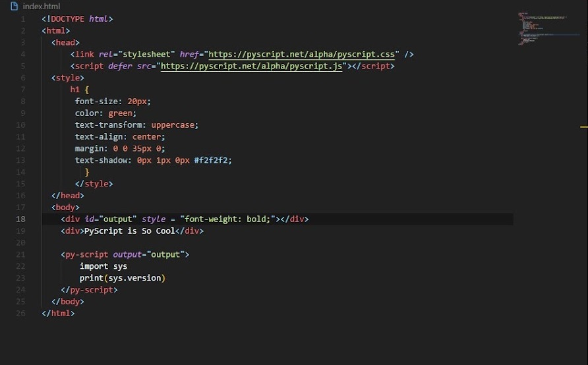
Task: Click the <!DOCTYPE html> declaration
Action: tap(77, 18)
